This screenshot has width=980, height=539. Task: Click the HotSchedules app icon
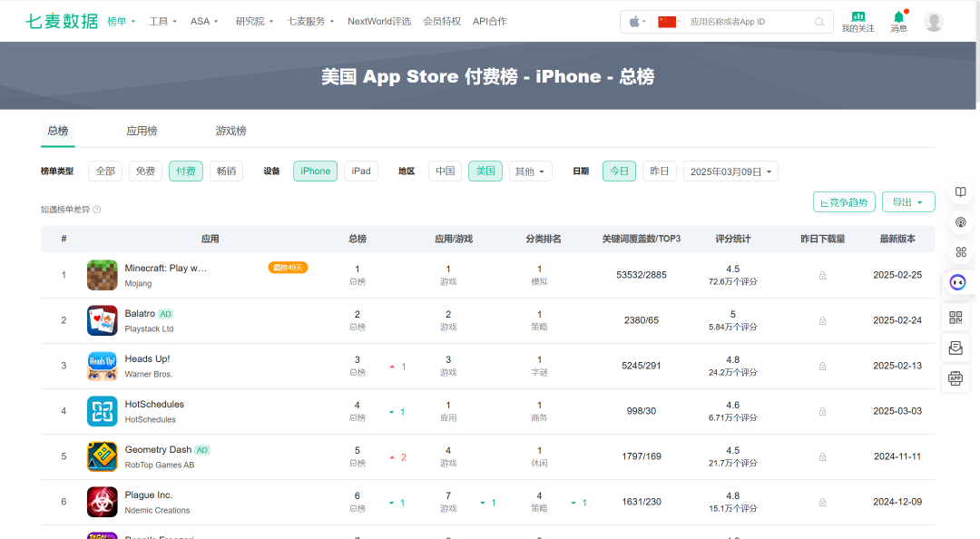pyautogui.click(x=102, y=411)
